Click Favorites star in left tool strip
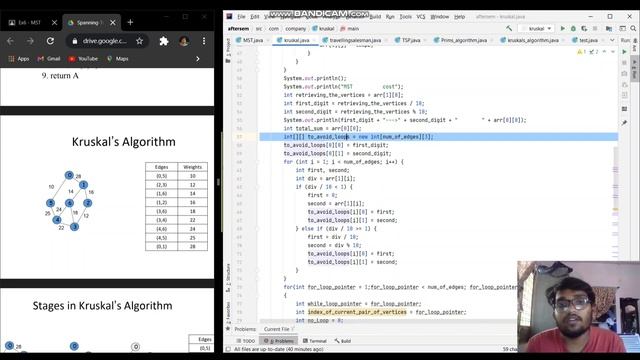 tap(228, 329)
